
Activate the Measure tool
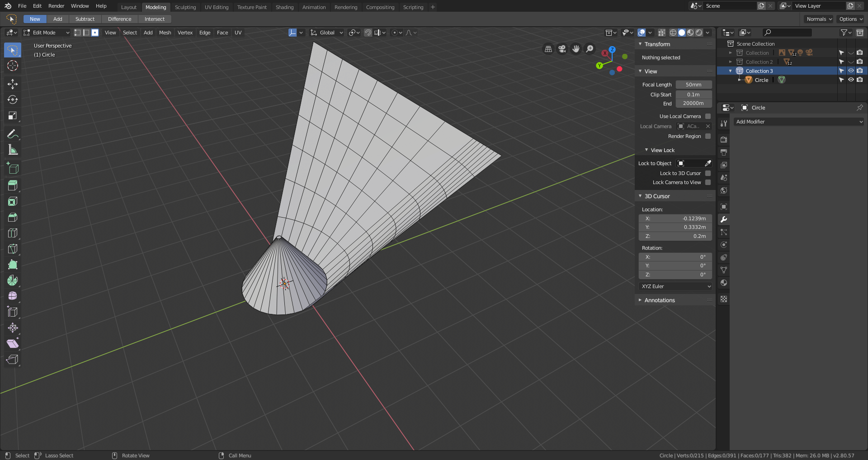(13, 150)
